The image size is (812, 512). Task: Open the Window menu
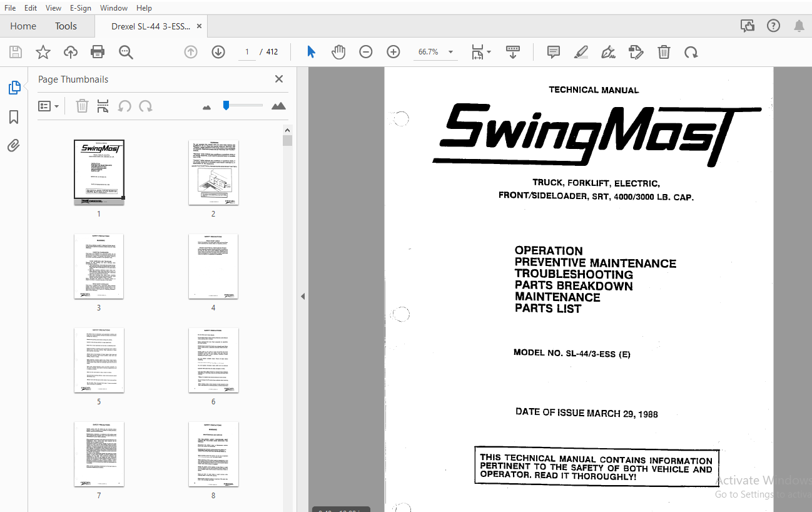pyautogui.click(x=113, y=8)
